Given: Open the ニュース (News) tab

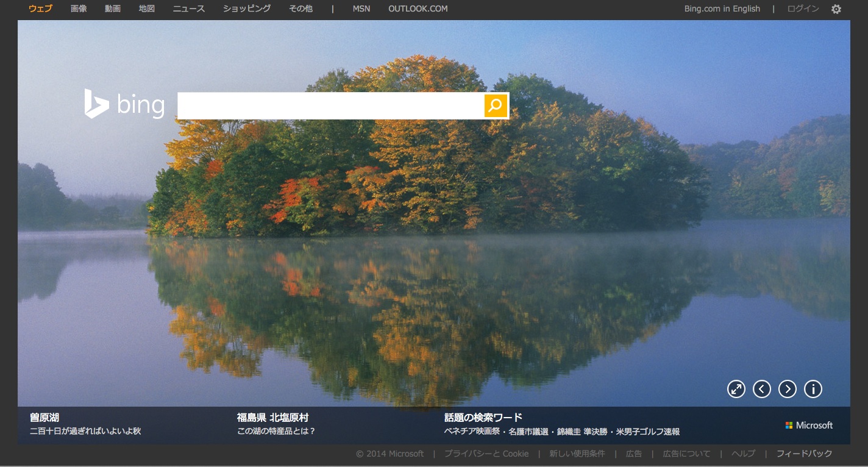Looking at the screenshot, I should (x=189, y=9).
